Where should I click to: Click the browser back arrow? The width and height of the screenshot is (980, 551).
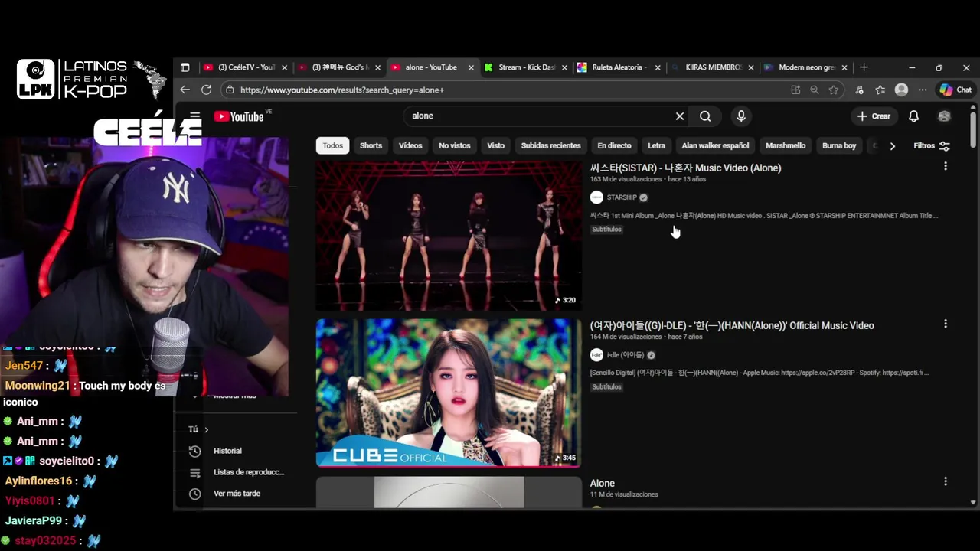point(185,90)
